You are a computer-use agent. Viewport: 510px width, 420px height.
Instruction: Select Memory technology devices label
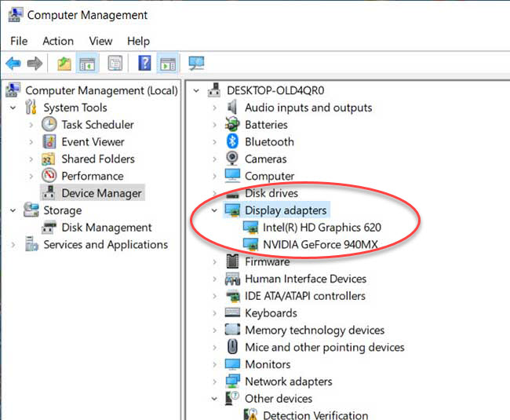click(315, 331)
